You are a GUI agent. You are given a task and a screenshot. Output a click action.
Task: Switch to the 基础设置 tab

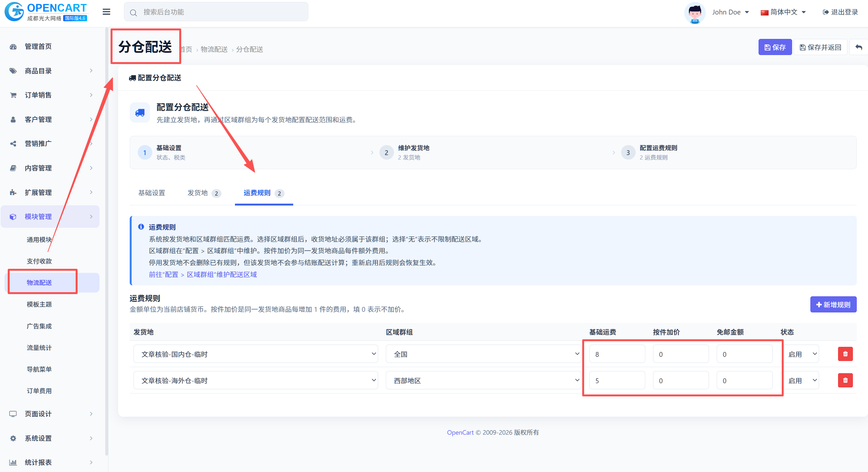click(x=152, y=193)
